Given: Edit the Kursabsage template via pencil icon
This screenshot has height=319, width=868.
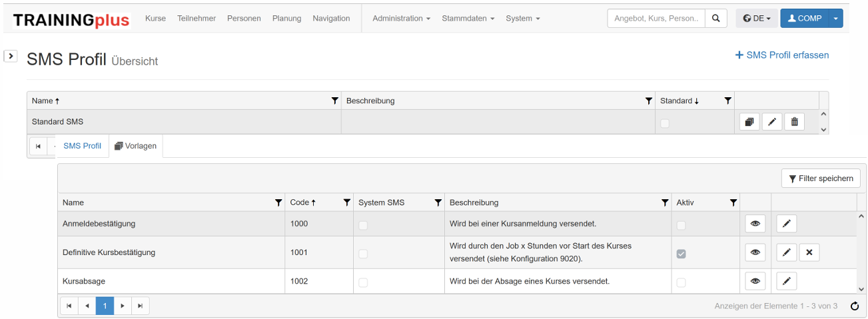Looking at the screenshot, I should [786, 281].
